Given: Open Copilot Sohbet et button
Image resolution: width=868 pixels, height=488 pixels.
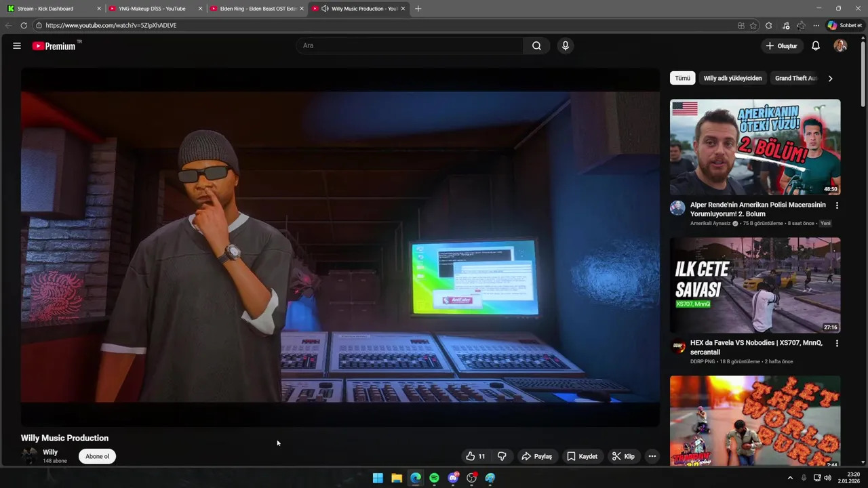Looking at the screenshot, I should pyautogui.click(x=844, y=26).
